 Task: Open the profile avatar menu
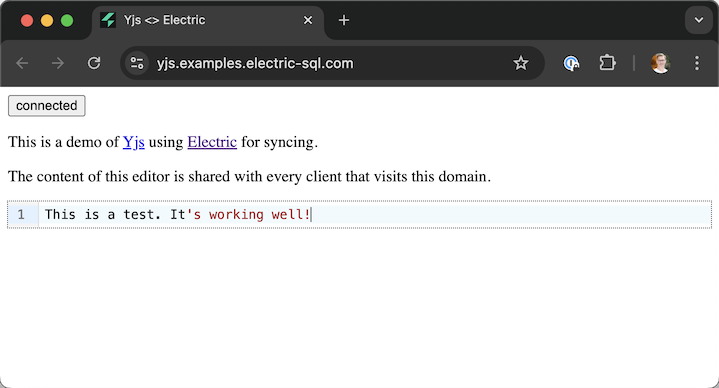pos(660,63)
